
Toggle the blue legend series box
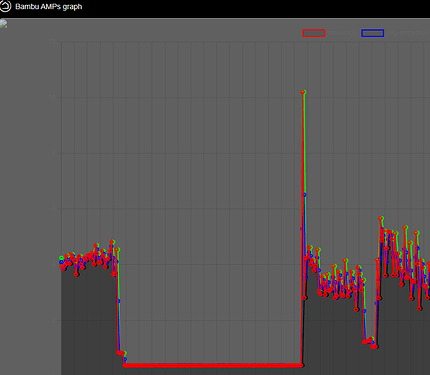[x=373, y=33]
